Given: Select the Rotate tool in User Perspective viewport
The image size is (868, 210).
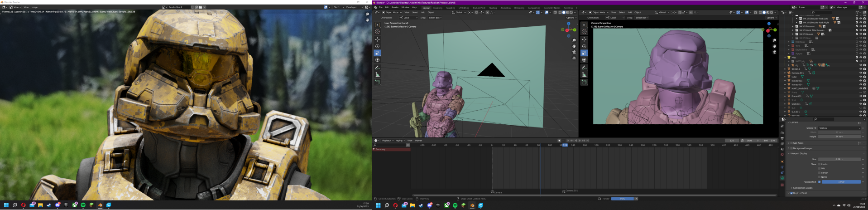Looking at the screenshot, I should [377, 46].
